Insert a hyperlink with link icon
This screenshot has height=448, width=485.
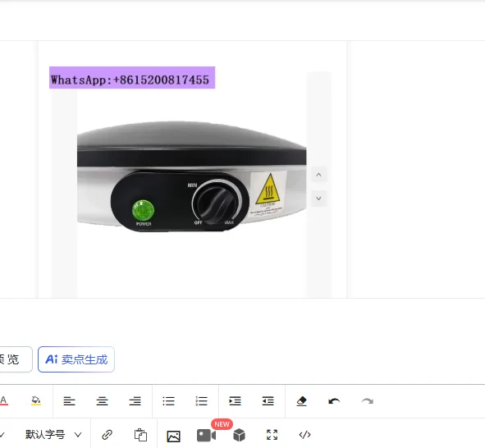(x=107, y=435)
